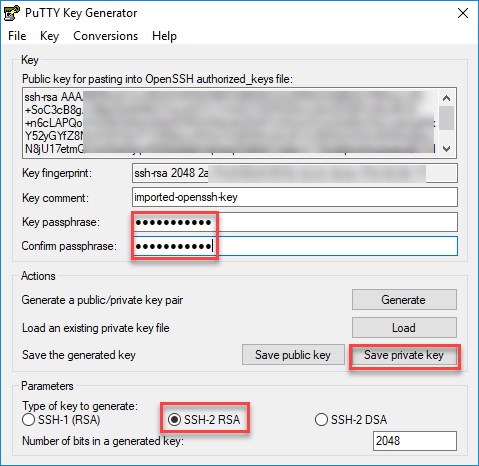The width and height of the screenshot is (479, 466).
Task: Click the public key scrollbar thumb
Action: click(447, 118)
